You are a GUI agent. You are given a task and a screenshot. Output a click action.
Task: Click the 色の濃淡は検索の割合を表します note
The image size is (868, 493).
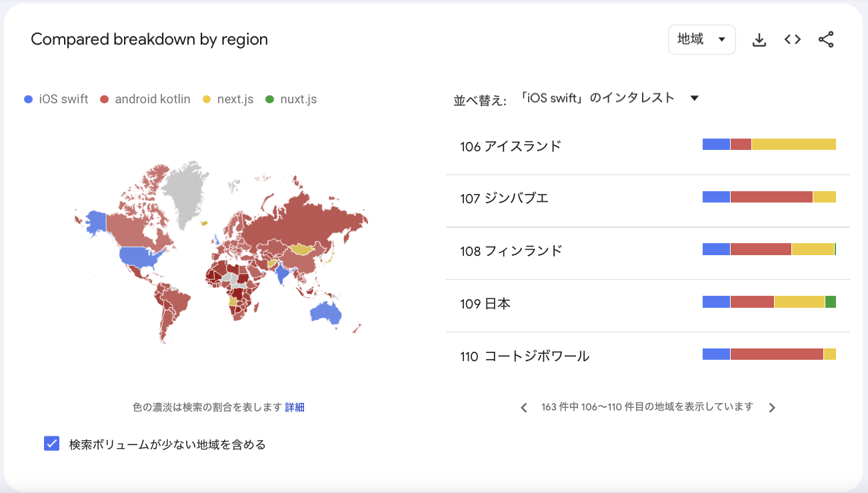pyautogui.click(x=207, y=407)
